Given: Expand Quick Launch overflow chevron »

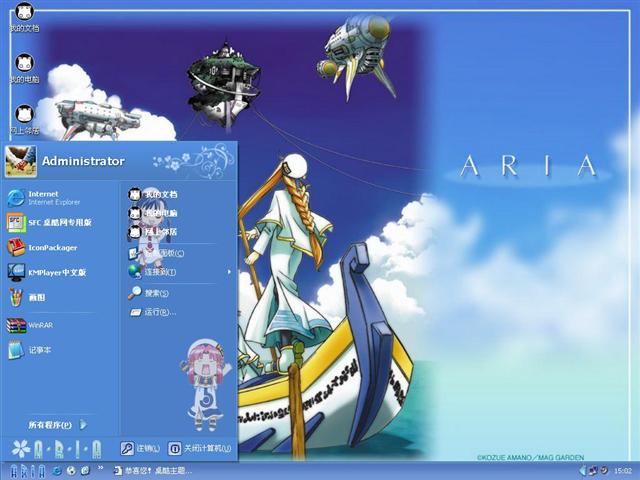Looking at the screenshot, I should 100,468.
